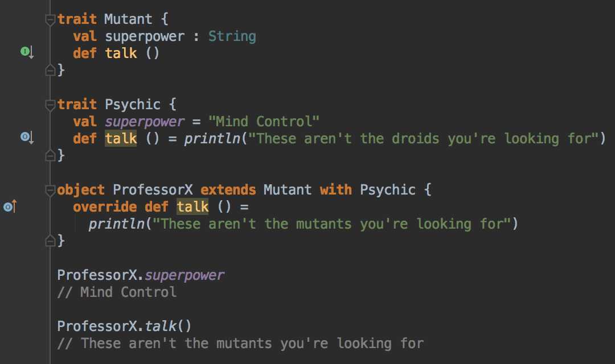The width and height of the screenshot is (615, 364).
Task: Click the highlighted talk in trait Psychic
Action: tap(121, 139)
